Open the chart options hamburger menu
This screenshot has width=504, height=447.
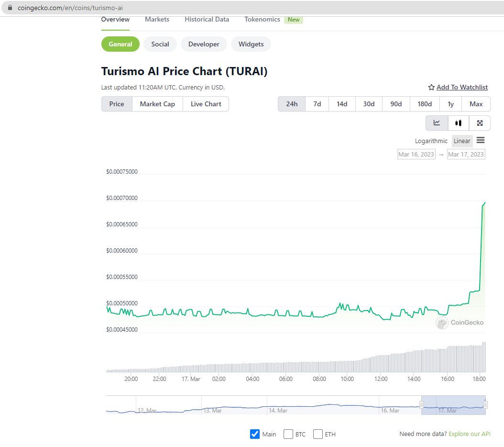[x=481, y=140]
